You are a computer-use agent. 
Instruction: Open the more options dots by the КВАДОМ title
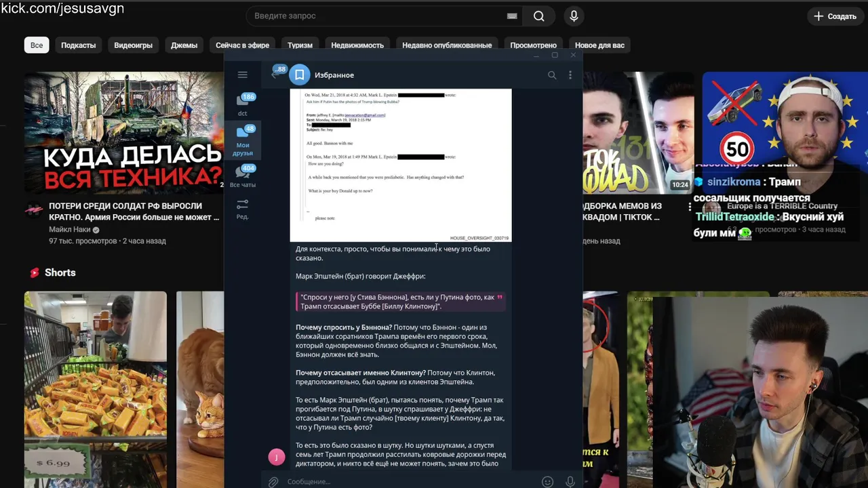(690, 207)
